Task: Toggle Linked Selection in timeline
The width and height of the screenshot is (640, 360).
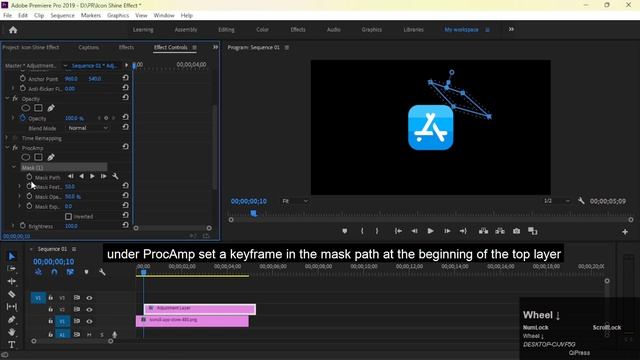Action: click(x=70, y=272)
